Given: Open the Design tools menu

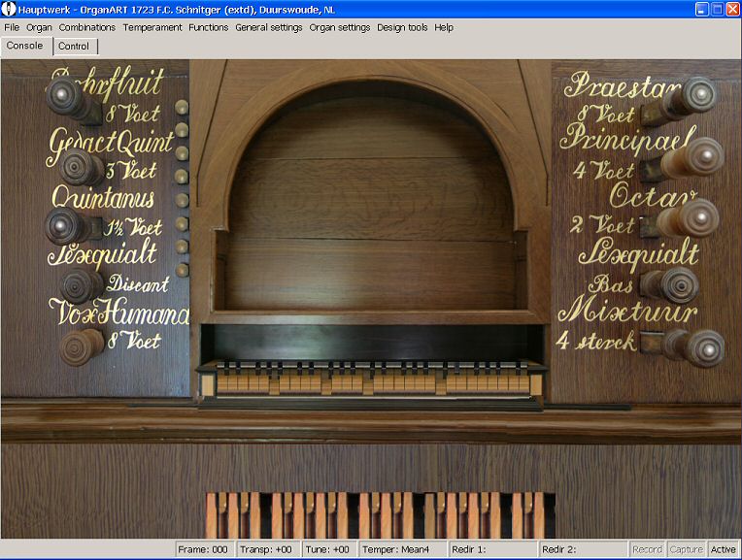Looking at the screenshot, I should (x=402, y=27).
